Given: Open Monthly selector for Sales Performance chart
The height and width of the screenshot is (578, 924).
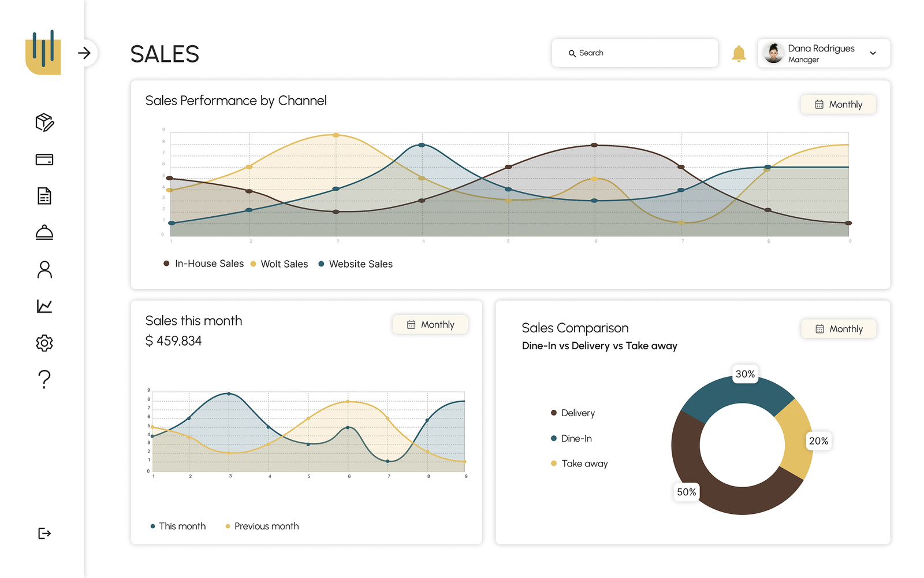Looking at the screenshot, I should (x=838, y=105).
